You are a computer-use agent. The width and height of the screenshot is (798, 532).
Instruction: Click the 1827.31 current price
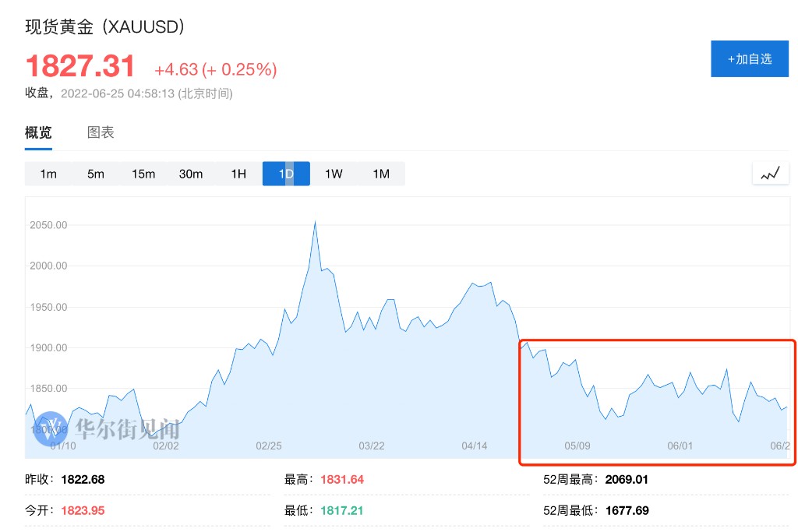pyautogui.click(x=81, y=67)
